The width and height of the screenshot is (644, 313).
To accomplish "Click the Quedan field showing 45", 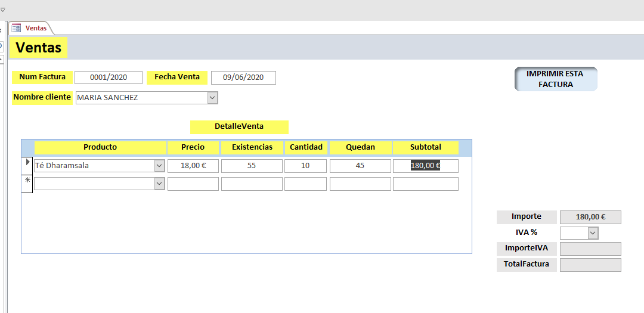I will [x=360, y=166].
